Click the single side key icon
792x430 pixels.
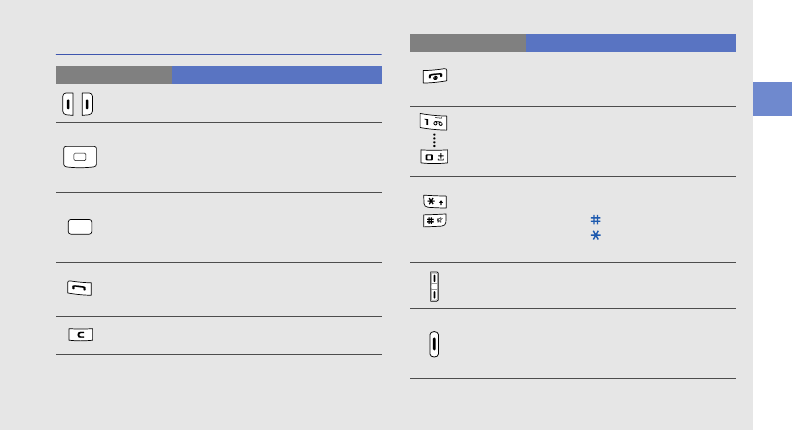point(434,343)
